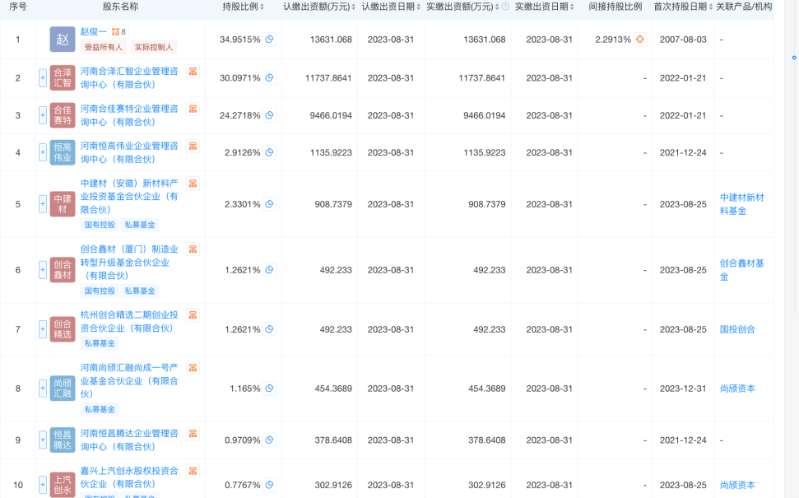
Task: Click the pie chart icon next to 24.2718%
Action: 270,115
